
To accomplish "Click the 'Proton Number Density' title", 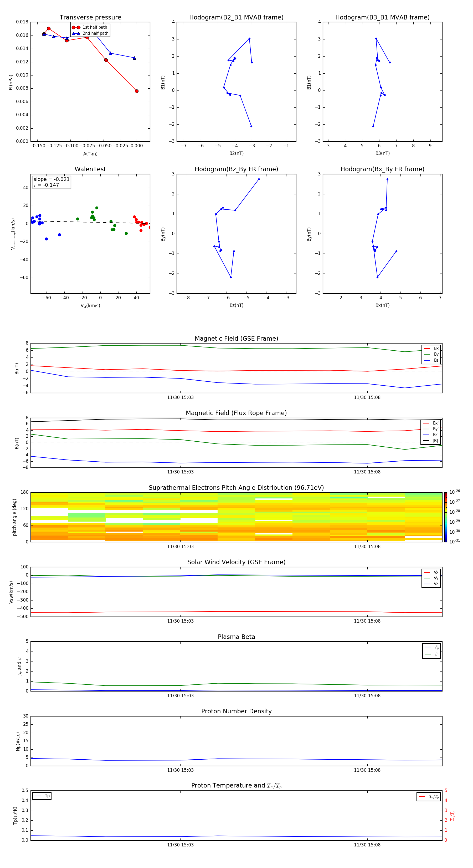I will 236,711.
